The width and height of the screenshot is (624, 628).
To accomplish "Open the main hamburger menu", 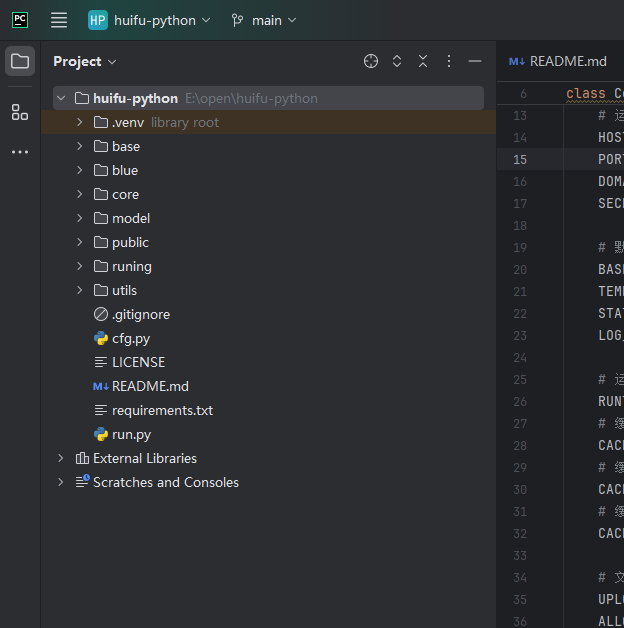I will coord(59,20).
